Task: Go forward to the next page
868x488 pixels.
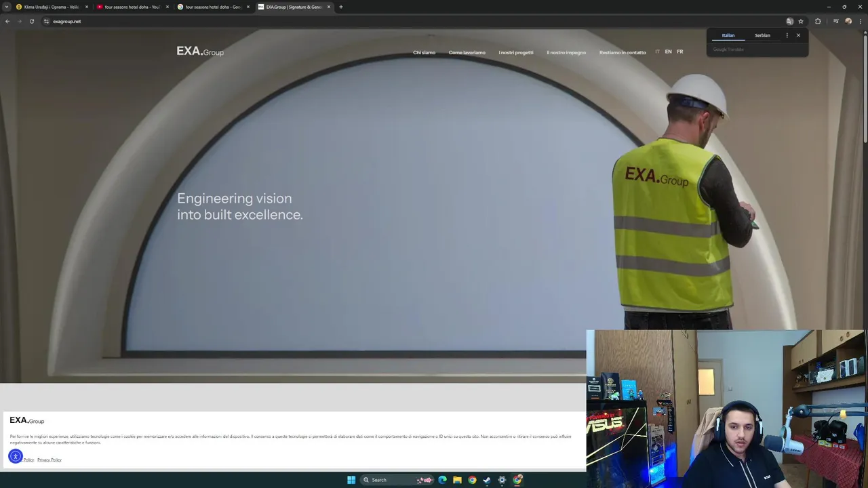Action: click(19, 21)
